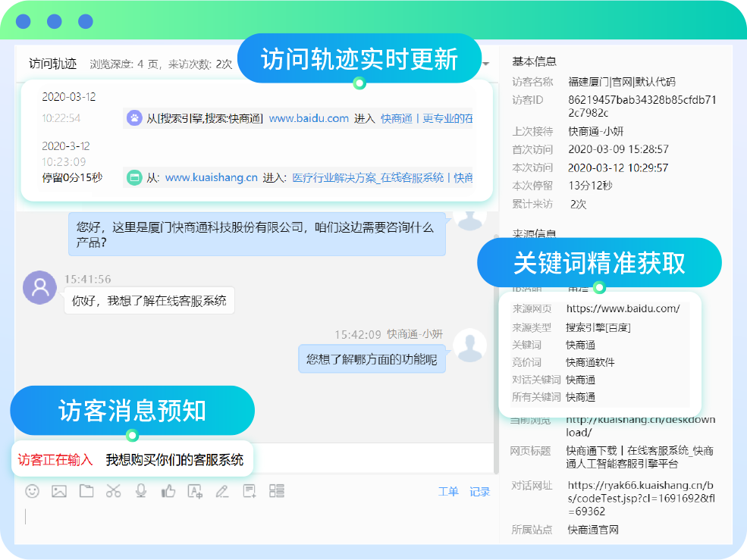Select the 访问轨迹 heading

52,64
